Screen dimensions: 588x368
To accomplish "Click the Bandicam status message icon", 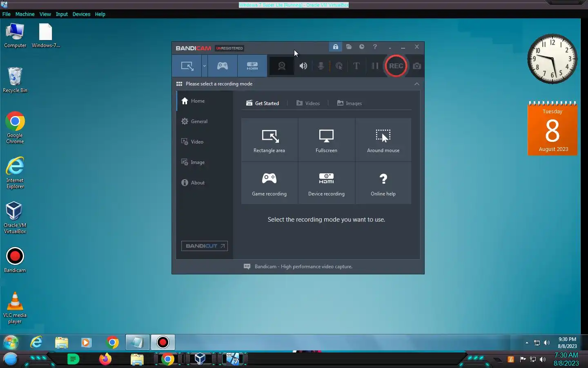I will [247, 267].
